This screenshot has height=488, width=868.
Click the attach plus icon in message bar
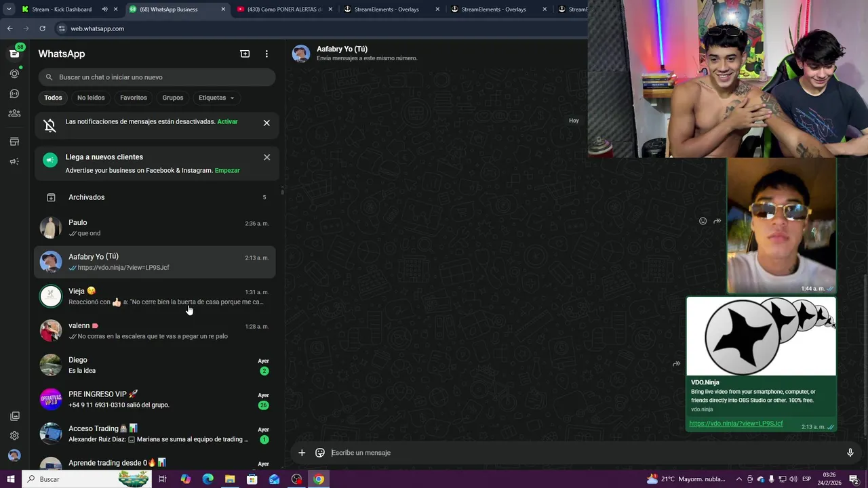tap(302, 453)
